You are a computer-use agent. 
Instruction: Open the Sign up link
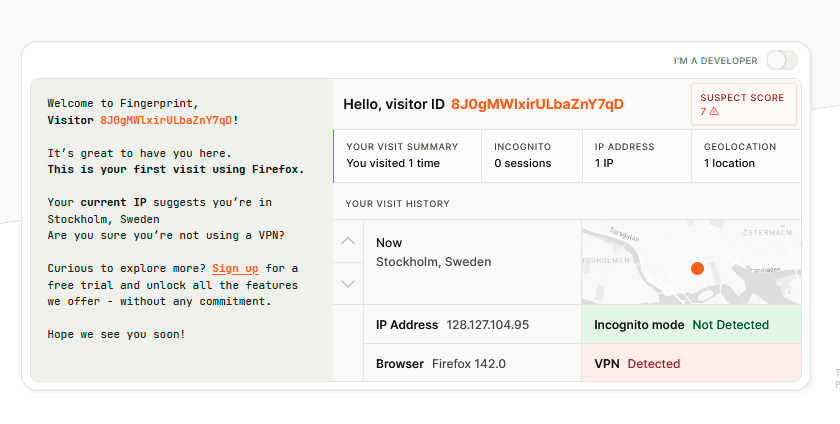(x=235, y=268)
